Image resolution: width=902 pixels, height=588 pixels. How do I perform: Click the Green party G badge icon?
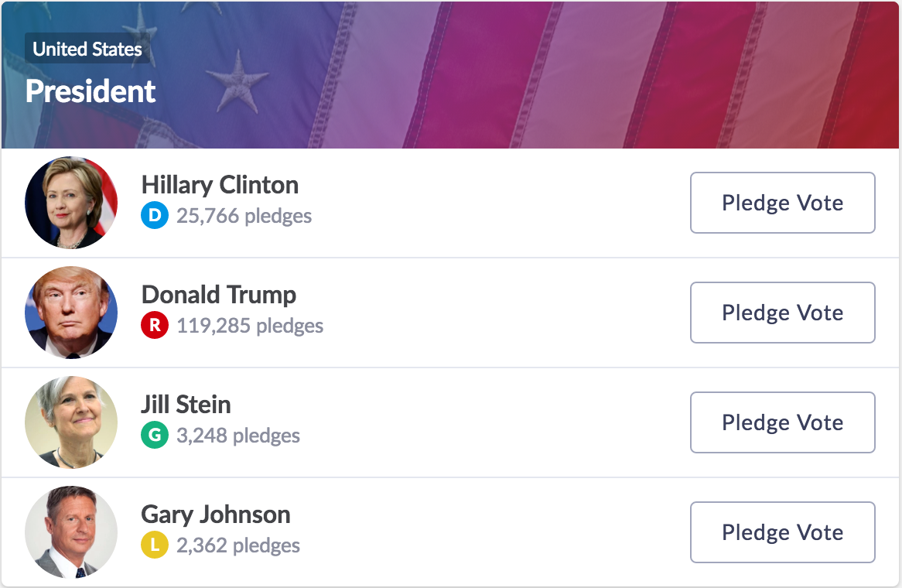155,436
